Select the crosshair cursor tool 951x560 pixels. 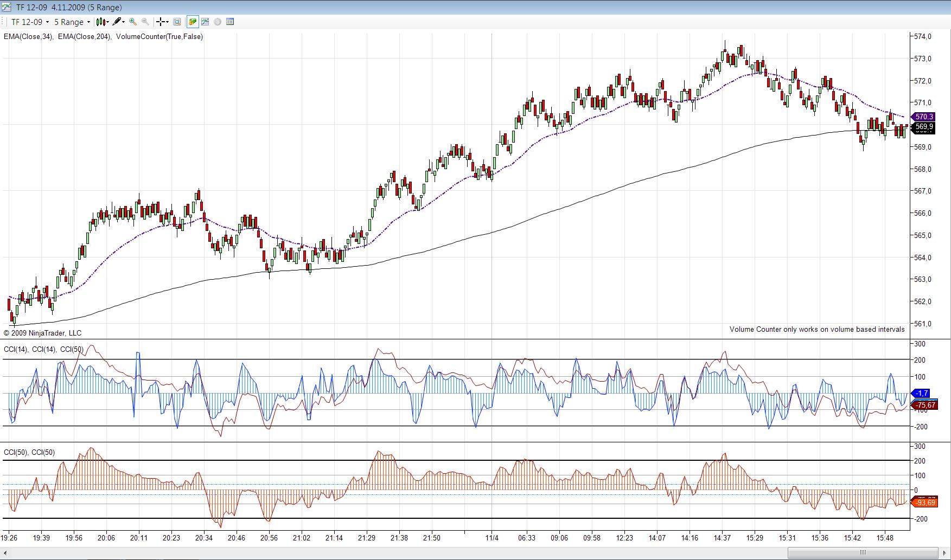[x=161, y=22]
